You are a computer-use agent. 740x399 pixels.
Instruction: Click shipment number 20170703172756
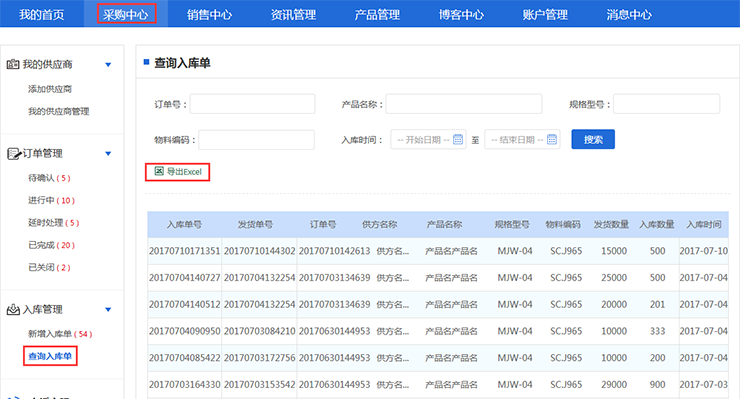pyautogui.click(x=260, y=358)
